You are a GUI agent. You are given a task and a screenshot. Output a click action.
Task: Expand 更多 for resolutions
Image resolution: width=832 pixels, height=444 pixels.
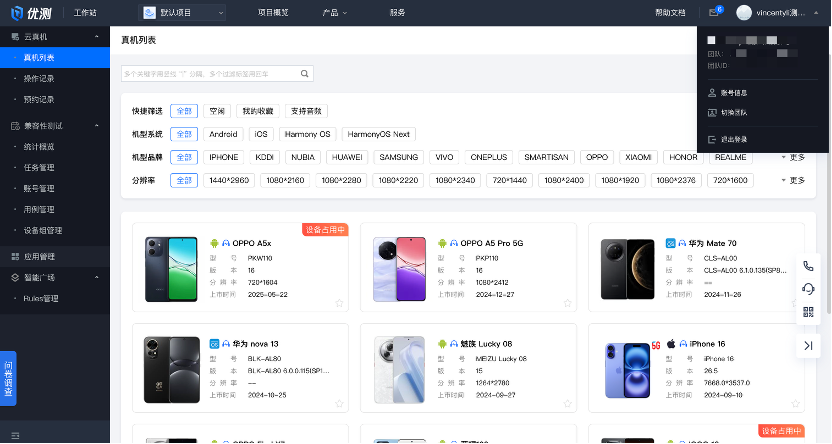click(793, 180)
